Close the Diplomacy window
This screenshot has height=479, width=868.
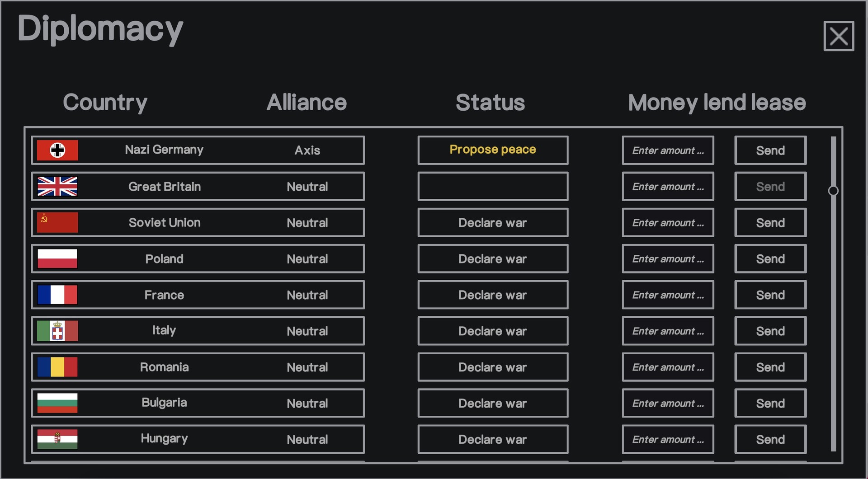pyautogui.click(x=839, y=36)
